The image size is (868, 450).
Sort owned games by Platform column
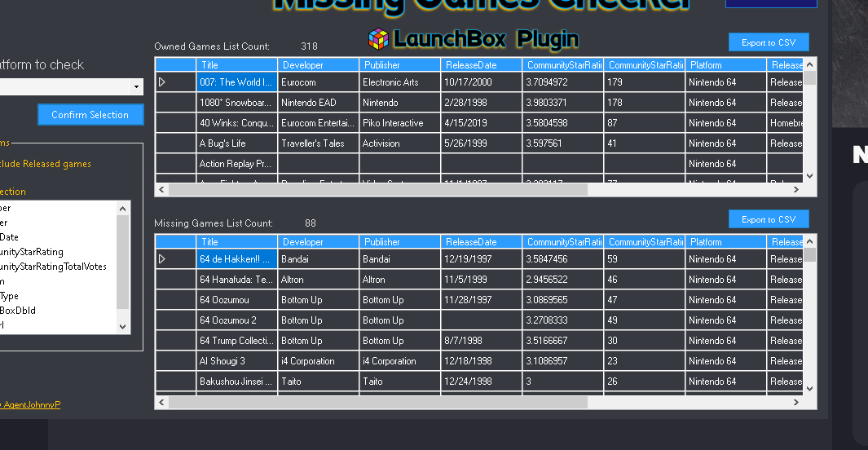tap(725, 64)
